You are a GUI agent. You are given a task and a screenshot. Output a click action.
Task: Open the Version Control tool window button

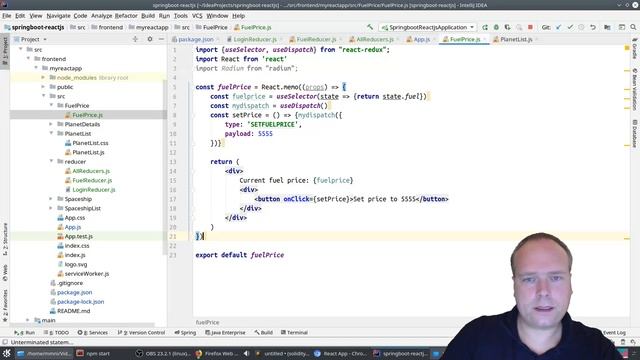[141, 333]
